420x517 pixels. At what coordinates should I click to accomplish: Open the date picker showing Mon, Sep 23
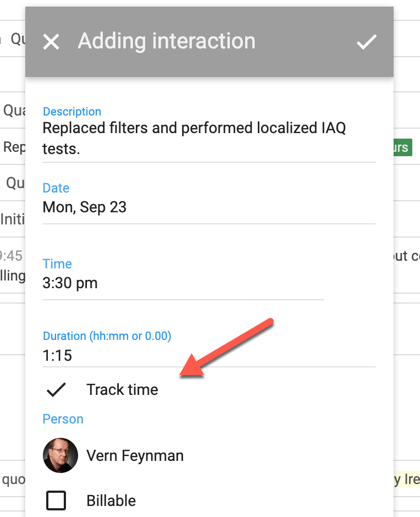[85, 207]
